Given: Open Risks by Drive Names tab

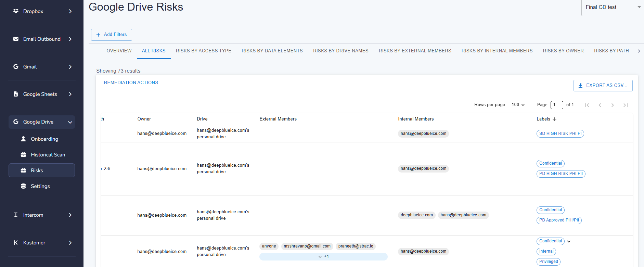Looking at the screenshot, I should (341, 51).
